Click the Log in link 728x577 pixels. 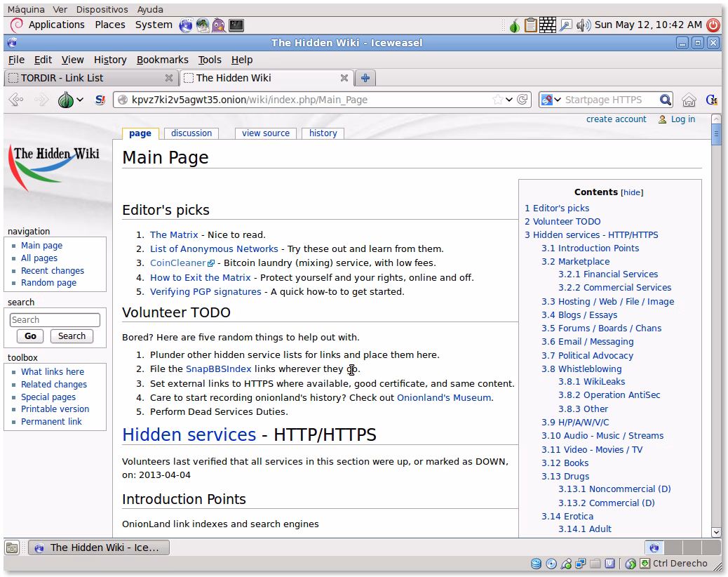tap(683, 119)
